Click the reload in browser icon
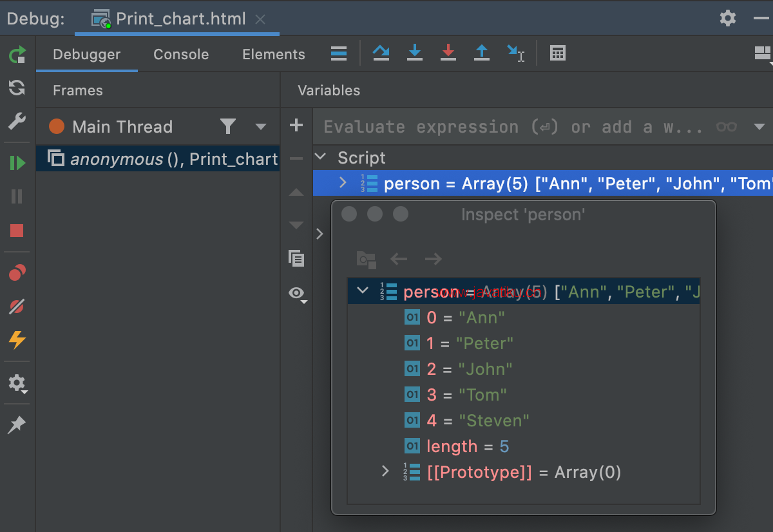 17,88
